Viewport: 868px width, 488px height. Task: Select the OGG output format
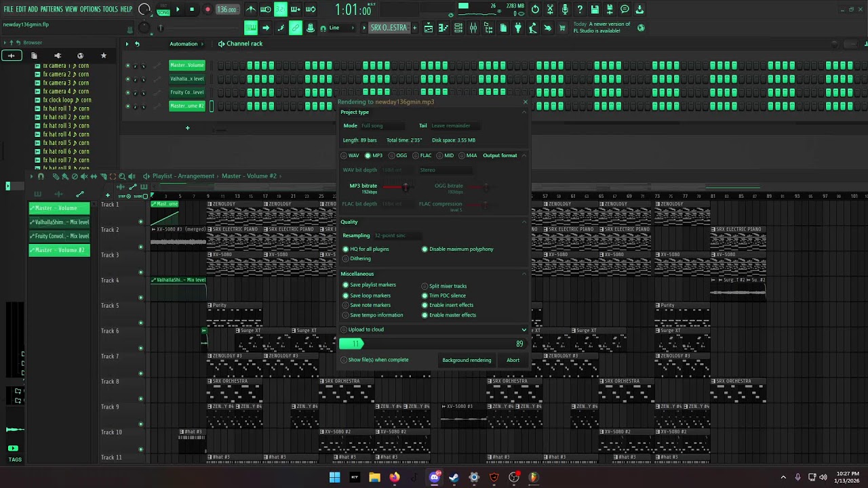coord(397,155)
